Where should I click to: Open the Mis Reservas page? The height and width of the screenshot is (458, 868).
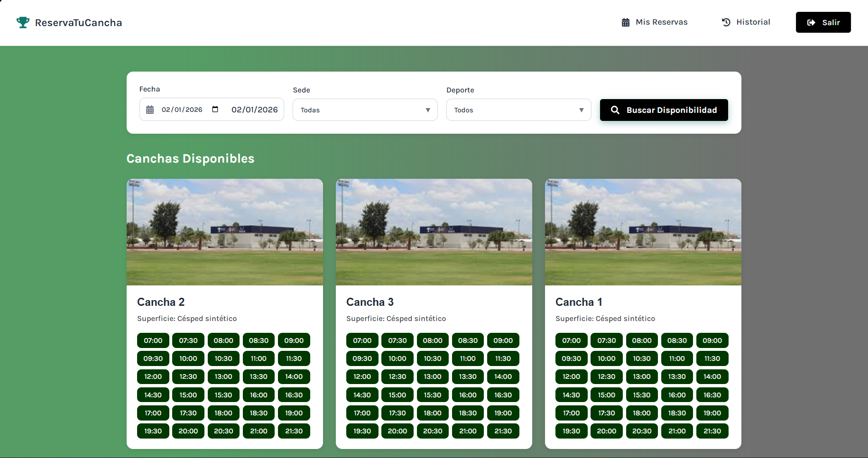661,22
